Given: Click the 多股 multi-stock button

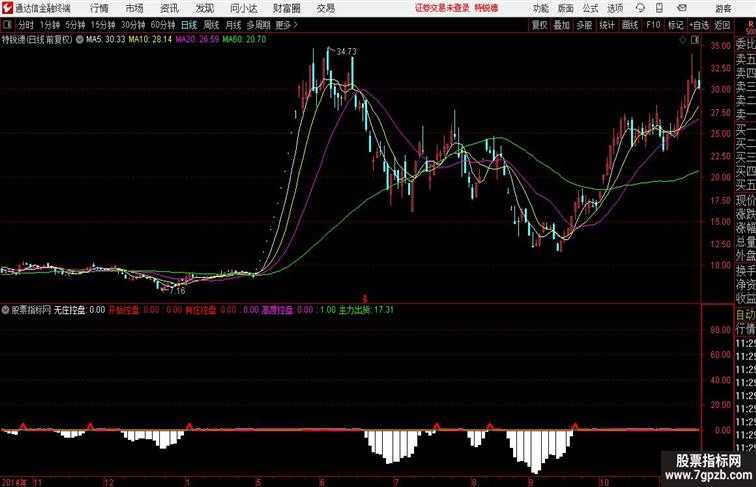Looking at the screenshot, I should pyautogui.click(x=584, y=25).
